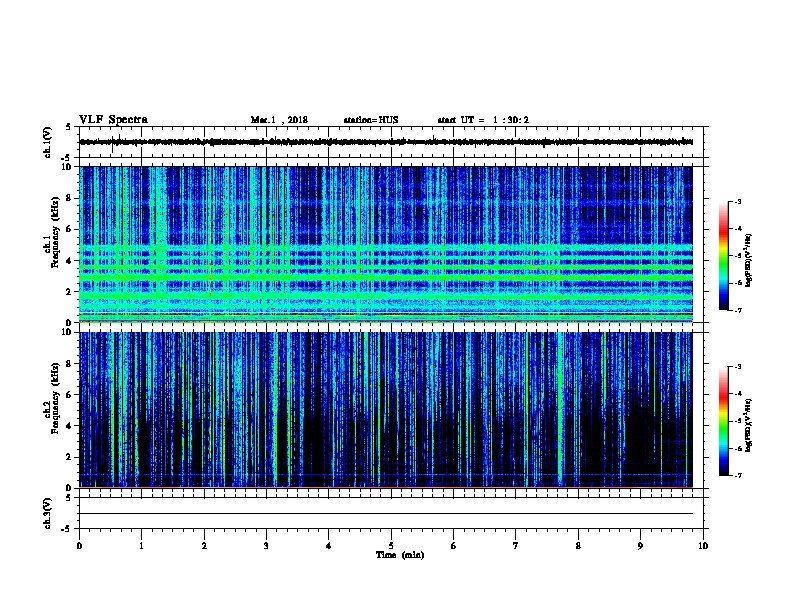Image resolution: width=792 pixels, height=612 pixels.
Task: Click the ch.1 voltage waveform trace
Action: [386, 142]
